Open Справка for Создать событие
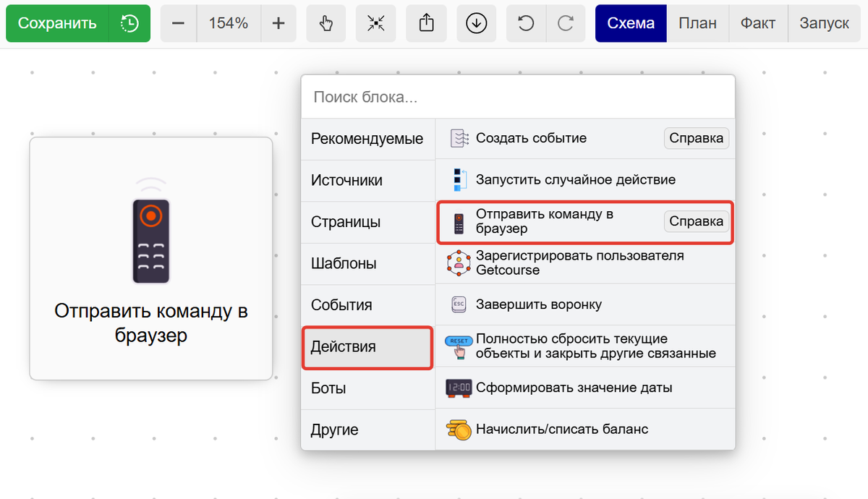Image resolution: width=868 pixels, height=499 pixels. 696,138
